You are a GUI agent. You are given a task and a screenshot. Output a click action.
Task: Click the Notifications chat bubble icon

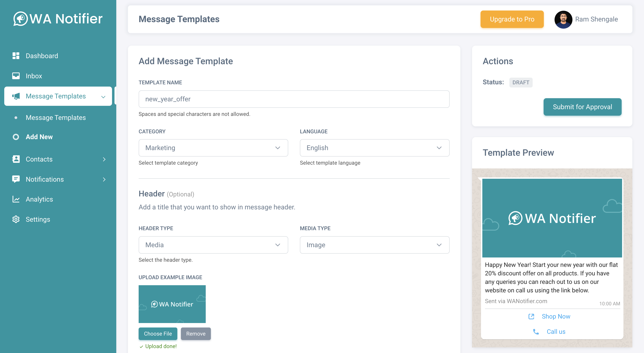[x=16, y=179]
